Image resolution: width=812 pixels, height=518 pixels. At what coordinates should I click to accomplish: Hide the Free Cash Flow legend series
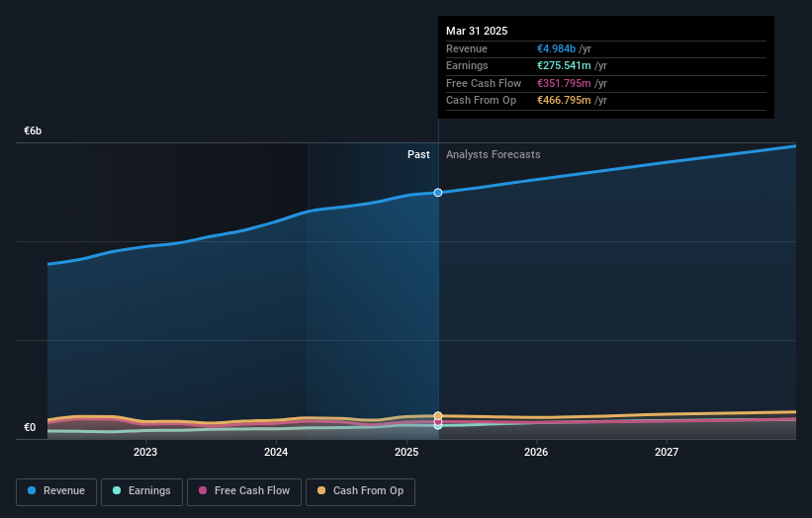click(243, 491)
